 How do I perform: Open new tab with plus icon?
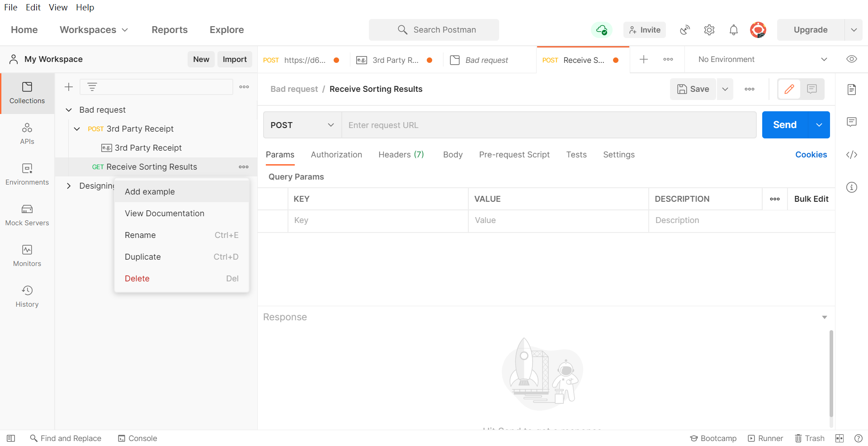click(x=644, y=59)
